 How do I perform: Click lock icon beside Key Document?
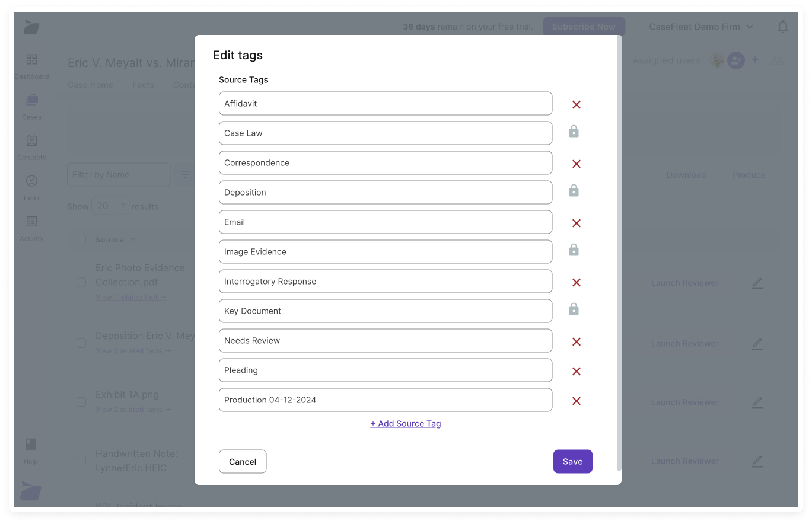(x=574, y=309)
